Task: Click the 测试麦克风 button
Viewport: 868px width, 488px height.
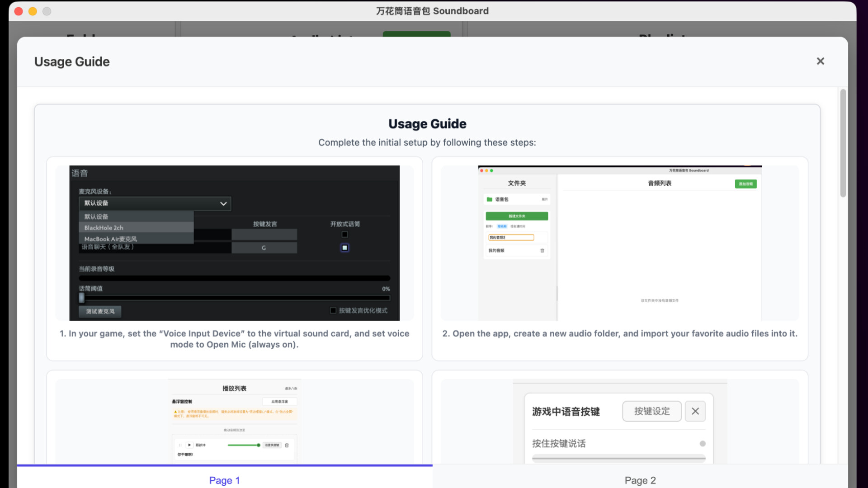Action: [99, 312]
